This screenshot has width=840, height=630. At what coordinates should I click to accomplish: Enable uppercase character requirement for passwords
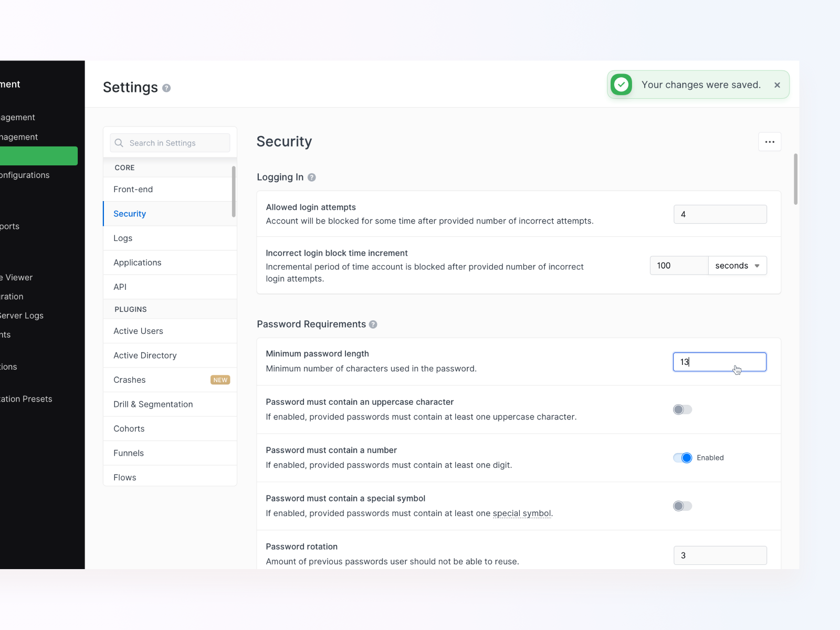pos(682,409)
